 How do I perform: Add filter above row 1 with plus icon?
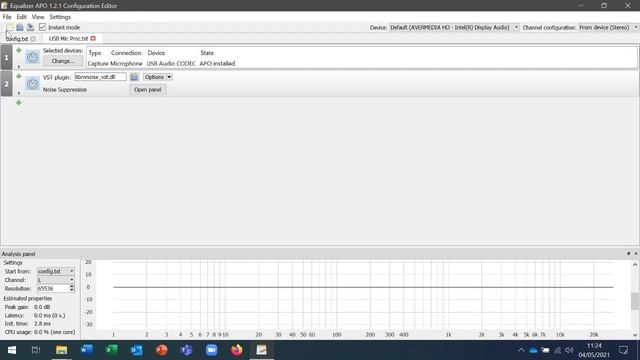[18, 50]
